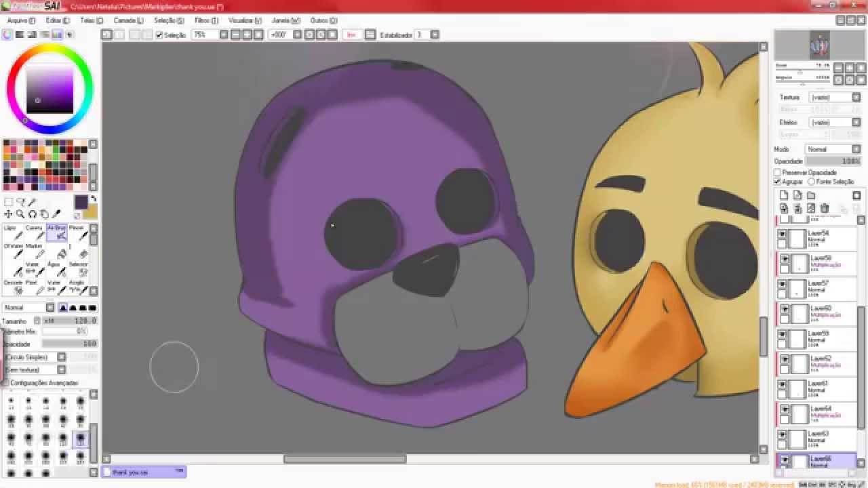Image resolution: width=868 pixels, height=488 pixels.
Task: Open the Filtros menu
Action: [x=206, y=21]
